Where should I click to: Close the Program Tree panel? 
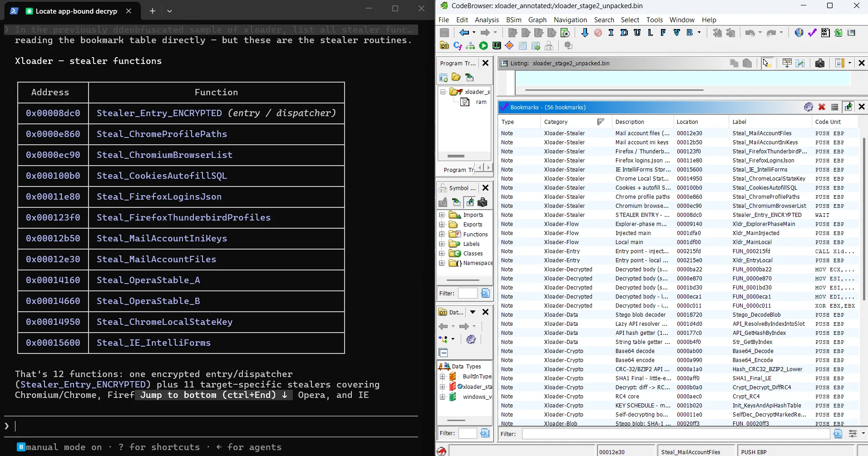point(485,63)
